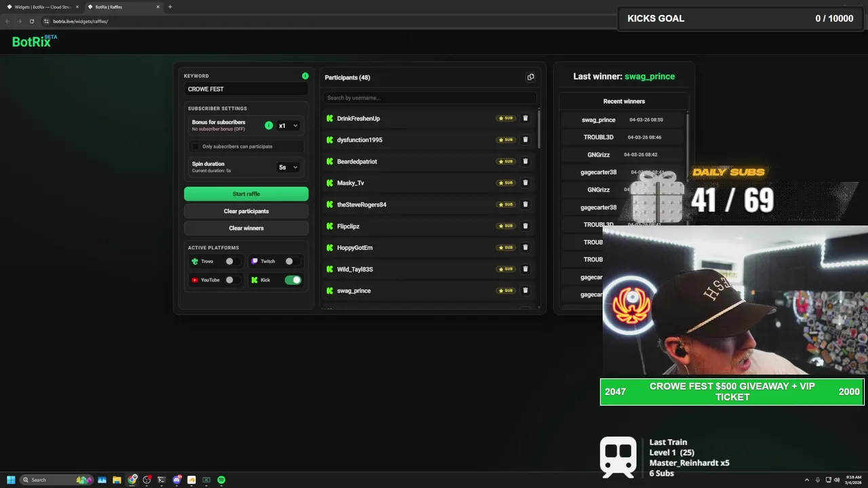Click green info icon next to Keyword
868x488 pixels.
point(305,76)
